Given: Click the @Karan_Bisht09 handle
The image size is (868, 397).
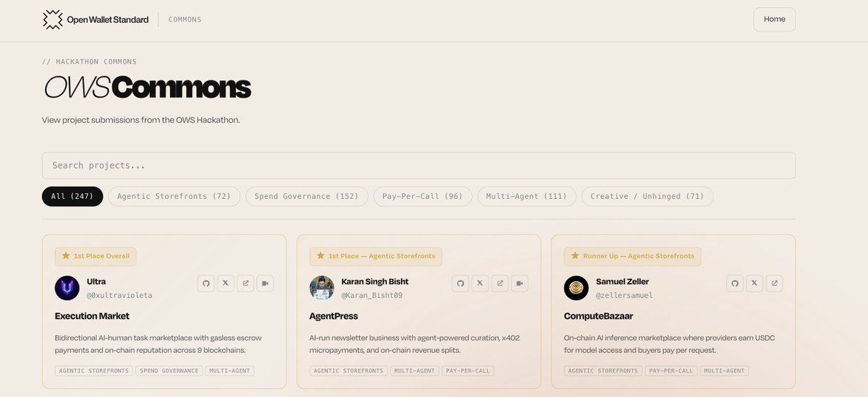Looking at the screenshot, I should click(x=372, y=295).
